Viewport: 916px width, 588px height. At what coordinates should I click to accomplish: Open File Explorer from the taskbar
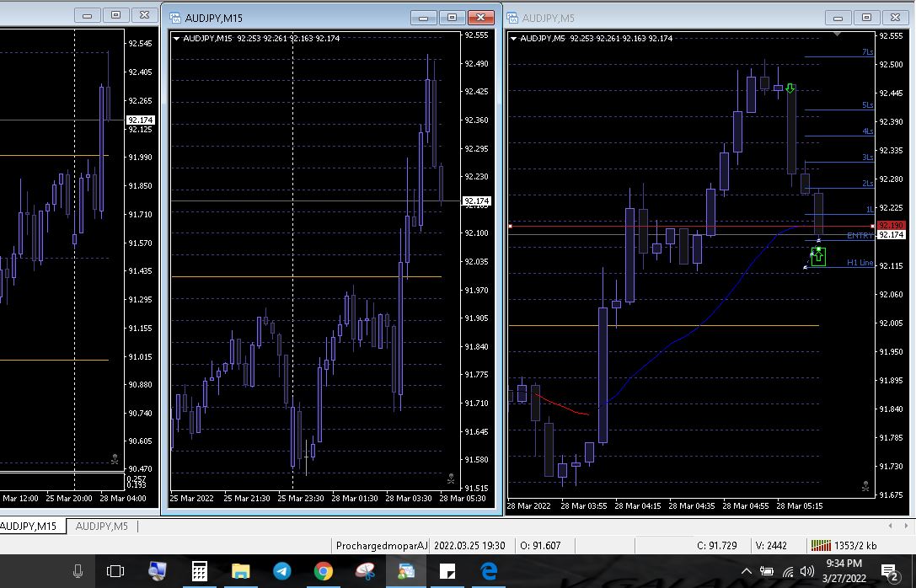241,571
